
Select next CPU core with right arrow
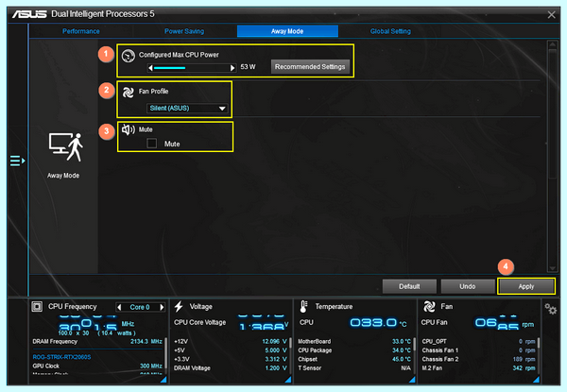pos(162,307)
